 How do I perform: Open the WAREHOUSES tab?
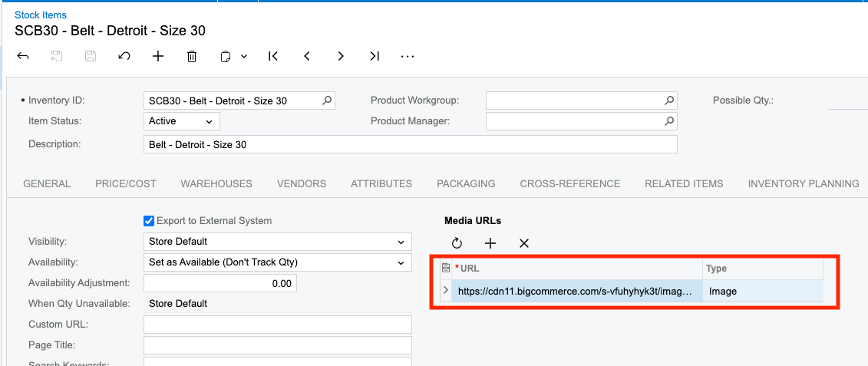216,184
